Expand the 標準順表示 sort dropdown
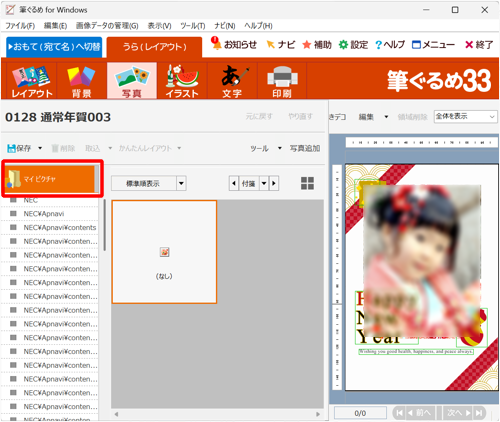 181,183
